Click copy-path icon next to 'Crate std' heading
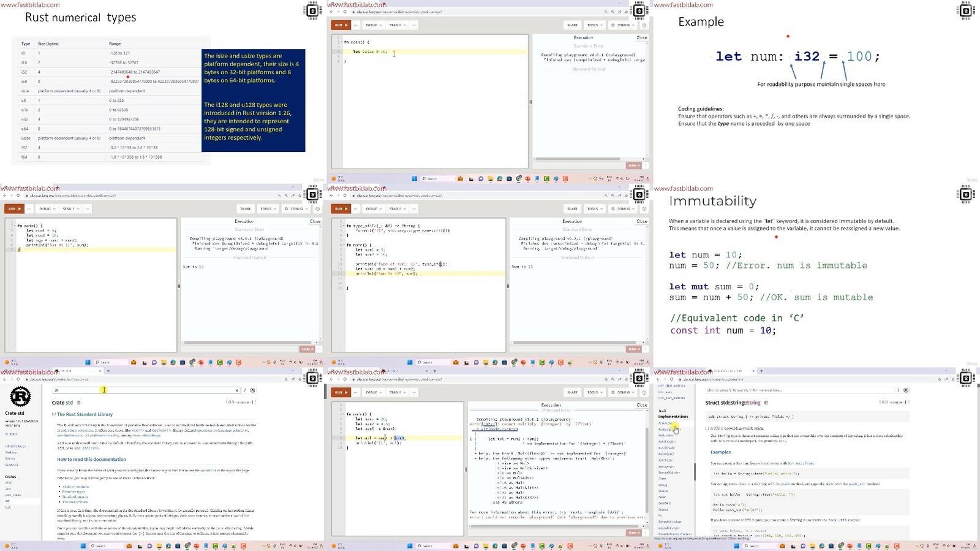980x551 pixels. click(x=78, y=403)
